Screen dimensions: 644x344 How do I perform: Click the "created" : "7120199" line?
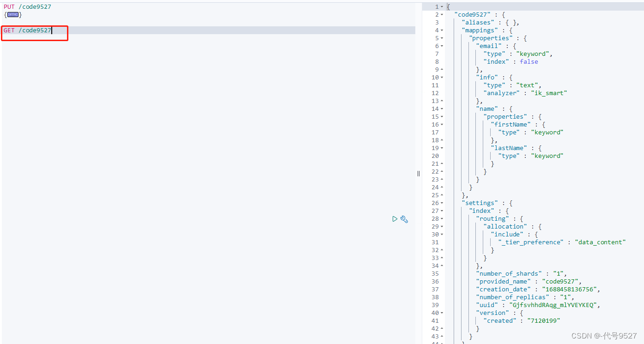(x=522, y=320)
